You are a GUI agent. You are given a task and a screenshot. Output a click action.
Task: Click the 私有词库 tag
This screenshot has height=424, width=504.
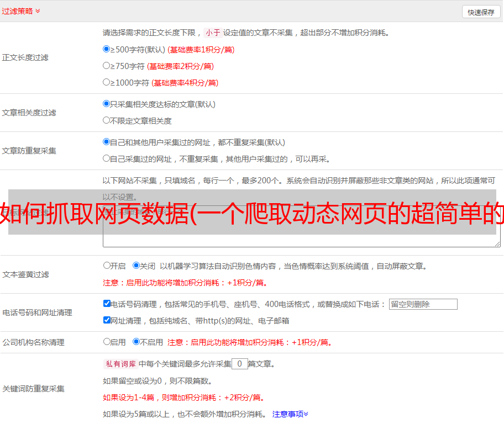coord(119,364)
